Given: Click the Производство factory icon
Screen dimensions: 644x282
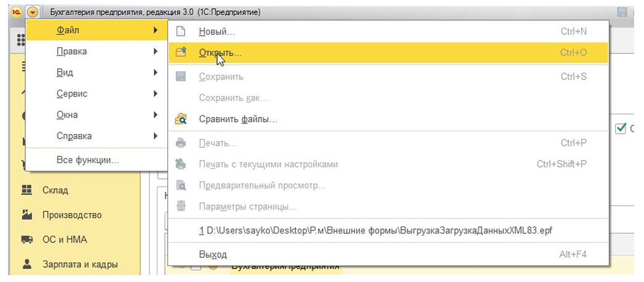Looking at the screenshot, I should coord(26,215).
